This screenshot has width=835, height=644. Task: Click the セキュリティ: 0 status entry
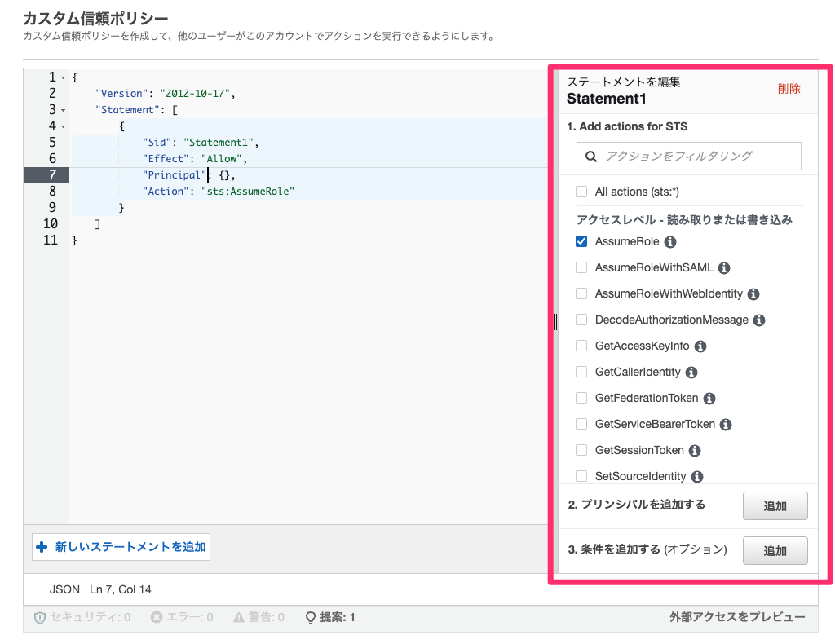(82, 617)
